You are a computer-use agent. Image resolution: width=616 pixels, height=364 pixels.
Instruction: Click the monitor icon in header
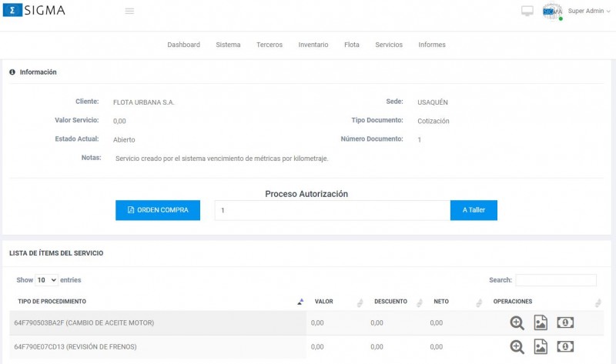527,11
